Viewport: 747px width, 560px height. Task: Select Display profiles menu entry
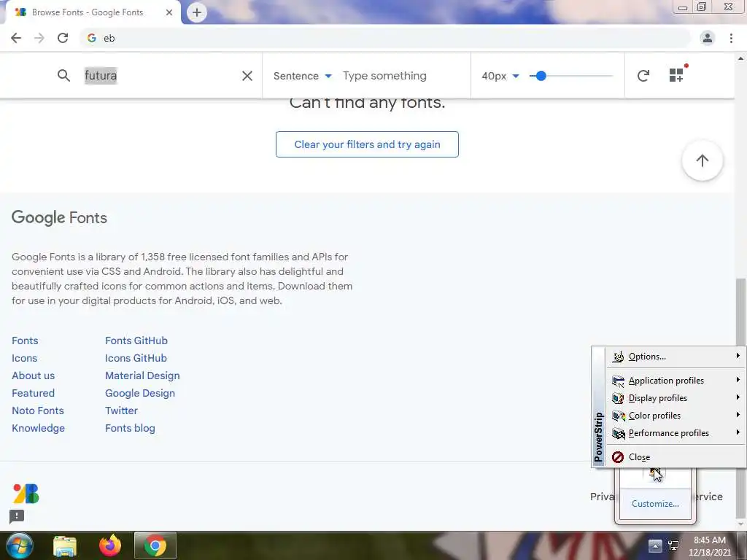click(676, 398)
